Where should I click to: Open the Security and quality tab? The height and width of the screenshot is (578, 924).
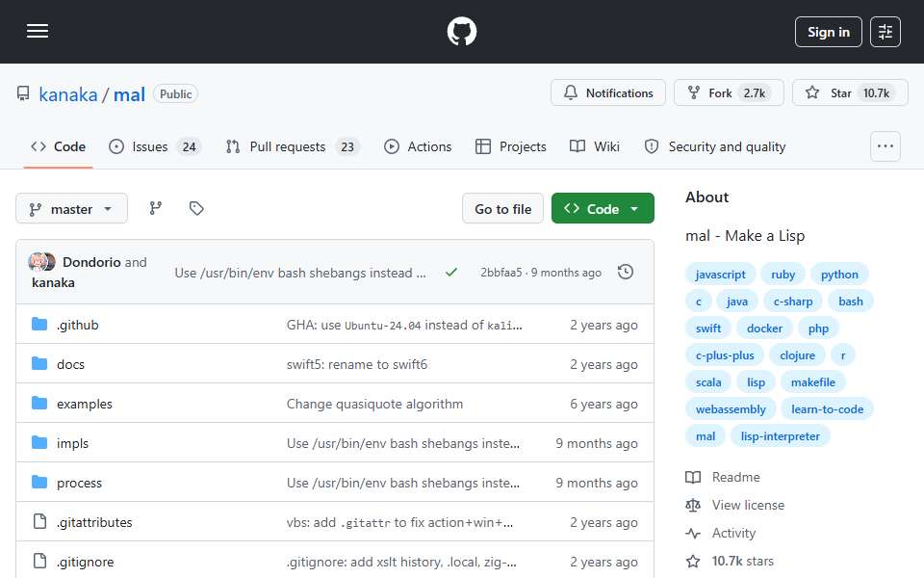pyautogui.click(x=715, y=146)
